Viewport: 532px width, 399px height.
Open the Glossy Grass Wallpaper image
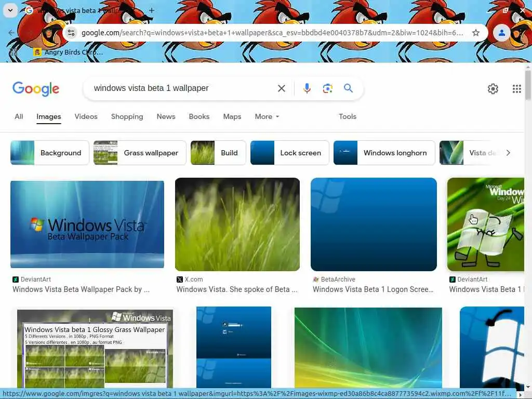[95, 349]
